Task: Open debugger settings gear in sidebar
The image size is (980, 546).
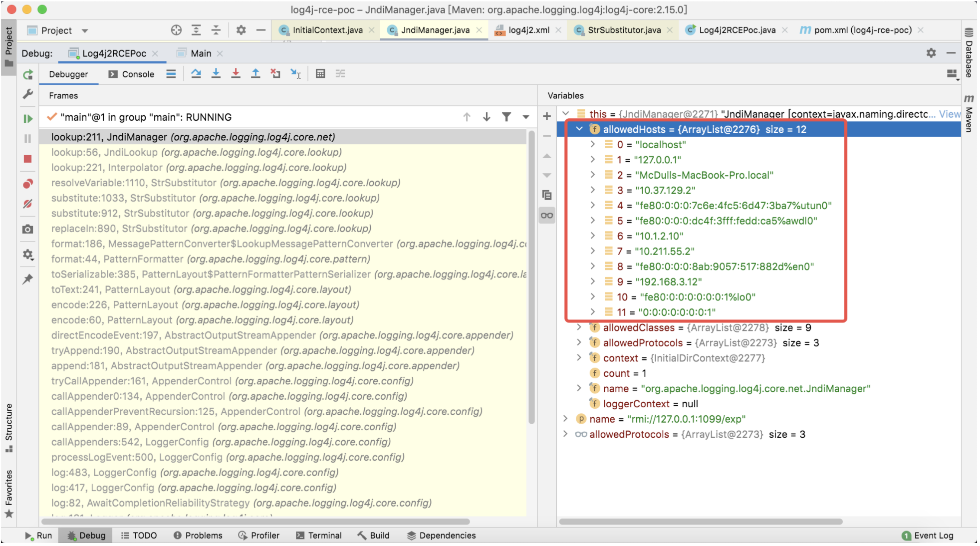Action: point(28,255)
